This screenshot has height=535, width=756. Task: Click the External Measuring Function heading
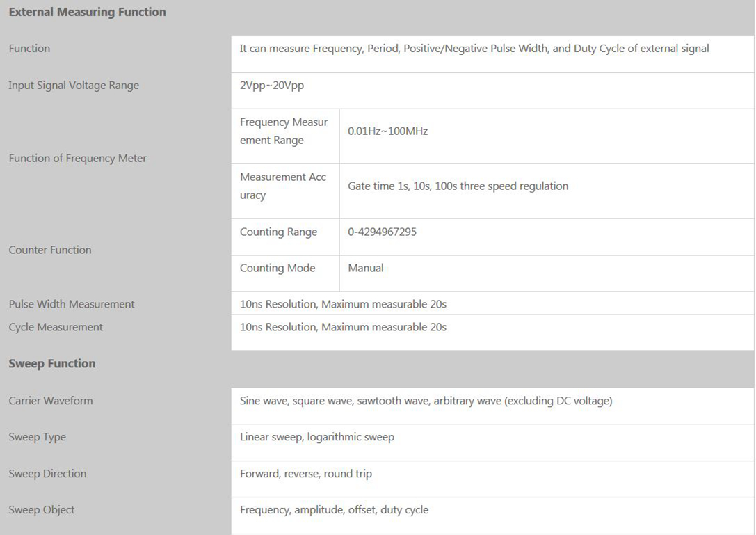click(87, 12)
